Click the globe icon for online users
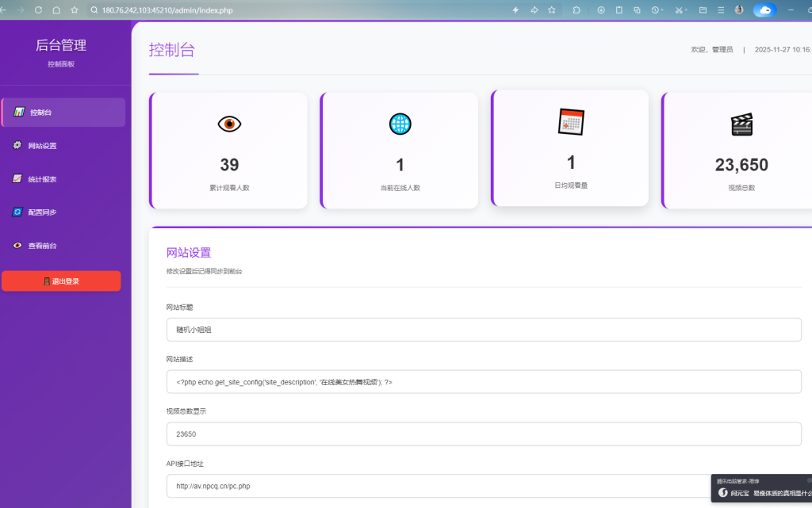Image resolution: width=812 pixels, height=508 pixels. point(400,124)
